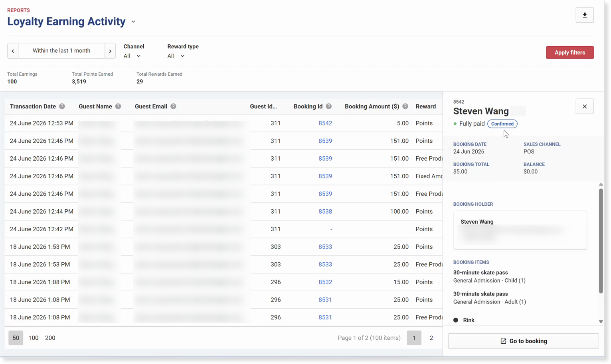
Task: Open booking 8532 link
Action: (325, 282)
